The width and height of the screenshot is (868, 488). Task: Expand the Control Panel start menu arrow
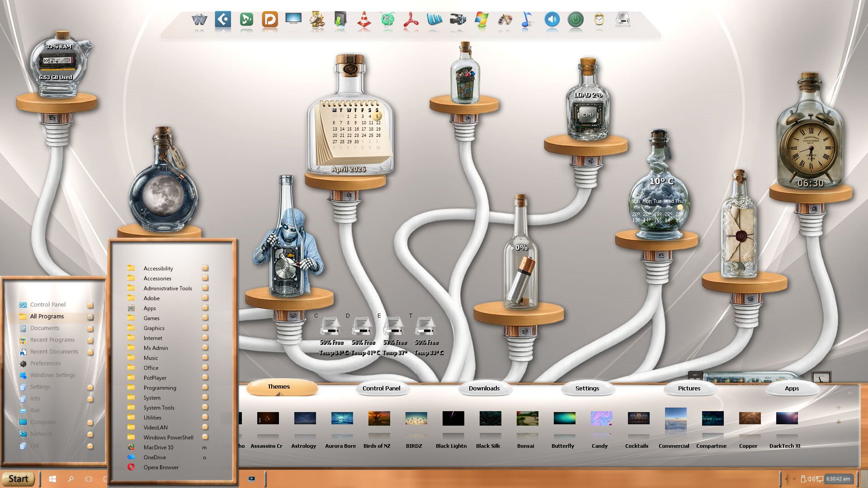[x=90, y=305]
